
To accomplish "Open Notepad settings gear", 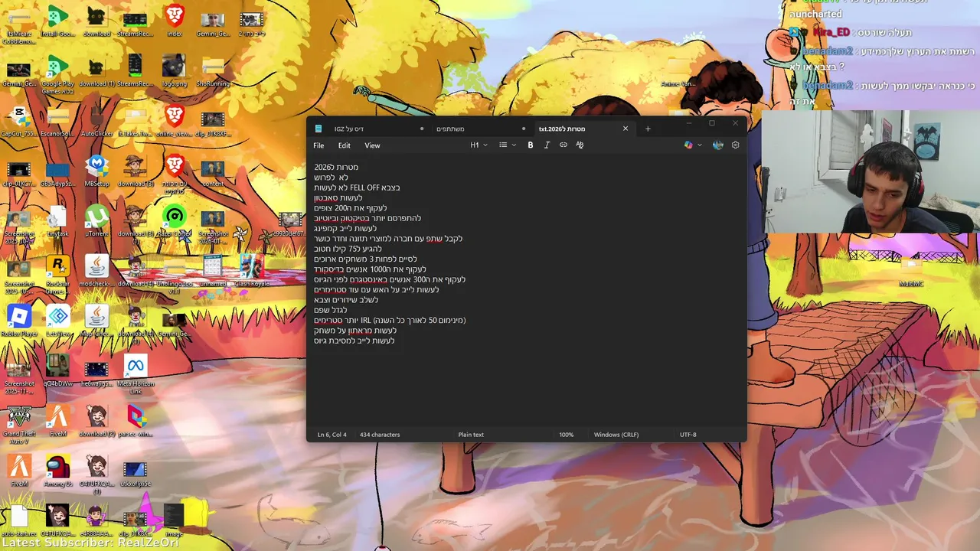I will pos(736,145).
